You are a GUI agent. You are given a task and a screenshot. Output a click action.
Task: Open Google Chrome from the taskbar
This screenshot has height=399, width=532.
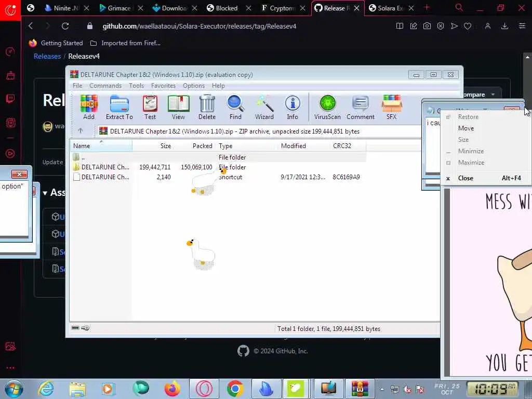click(235, 389)
